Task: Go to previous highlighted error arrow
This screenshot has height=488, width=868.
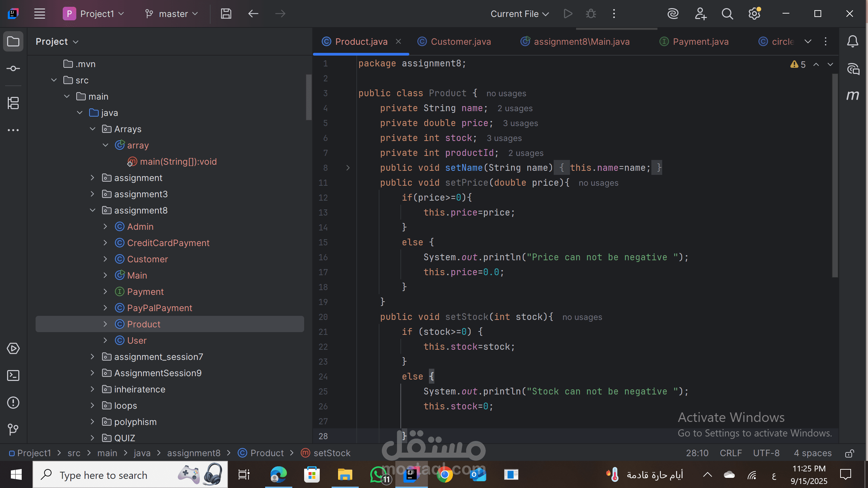Action: coord(816,64)
